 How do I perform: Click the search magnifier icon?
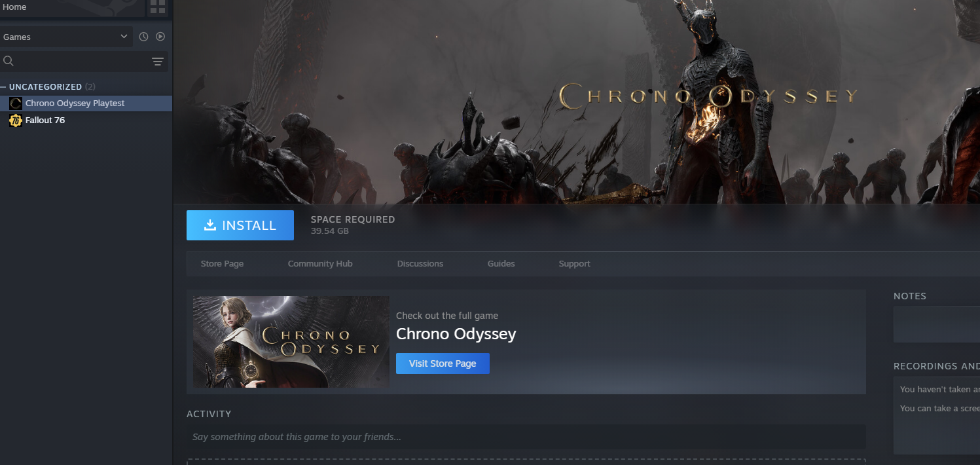[x=9, y=61]
